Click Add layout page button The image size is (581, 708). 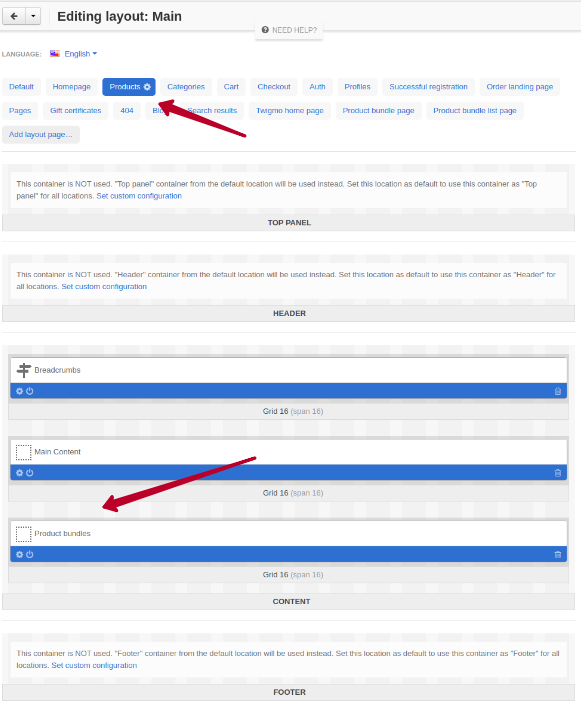tap(41, 135)
